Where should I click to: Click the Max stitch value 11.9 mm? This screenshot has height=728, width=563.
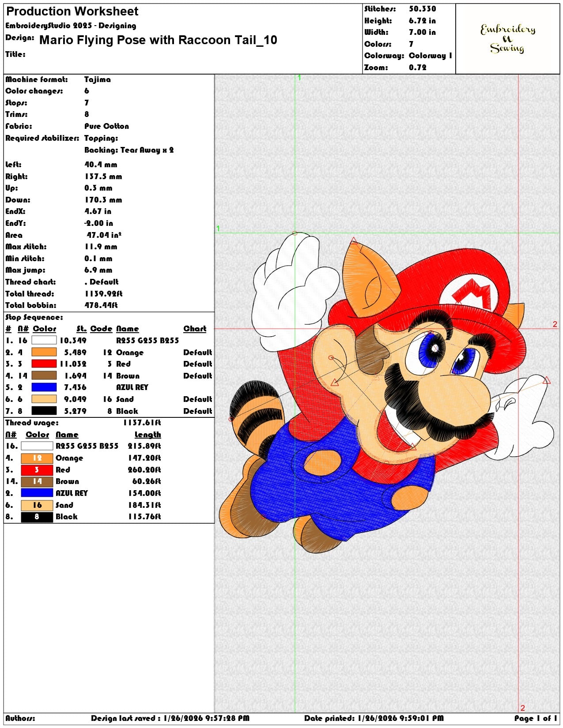101,247
